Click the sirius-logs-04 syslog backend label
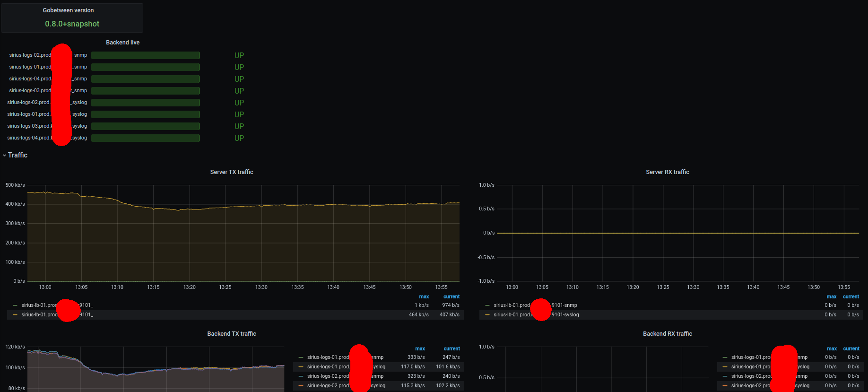This screenshot has width=868, height=392. [47, 138]
